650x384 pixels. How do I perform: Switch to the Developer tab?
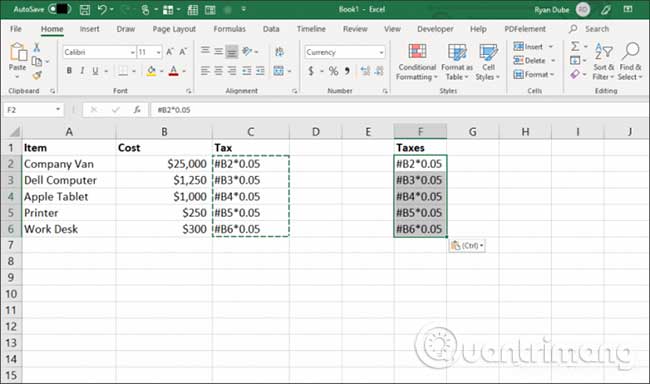coord(435,29)
